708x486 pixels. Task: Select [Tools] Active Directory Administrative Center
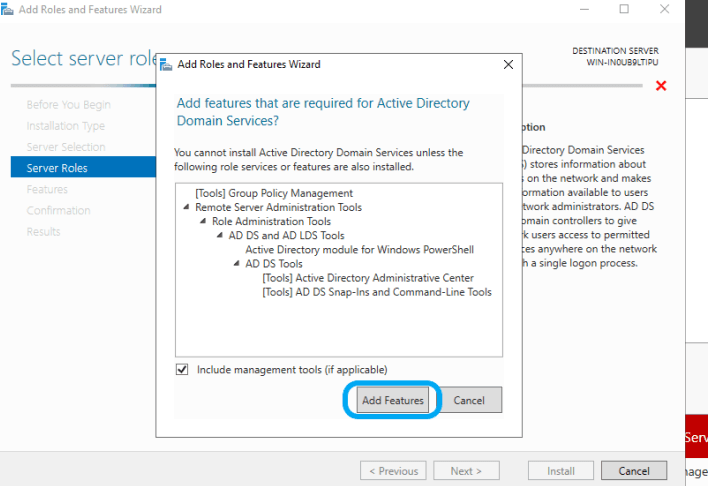tap(368, 277)
